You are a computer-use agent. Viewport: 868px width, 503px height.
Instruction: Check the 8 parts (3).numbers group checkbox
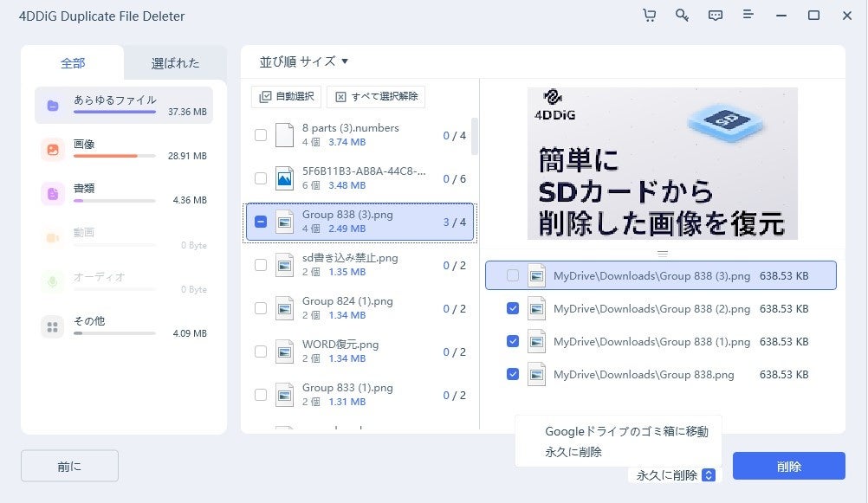pyautogui.click(x=260, y=135)
